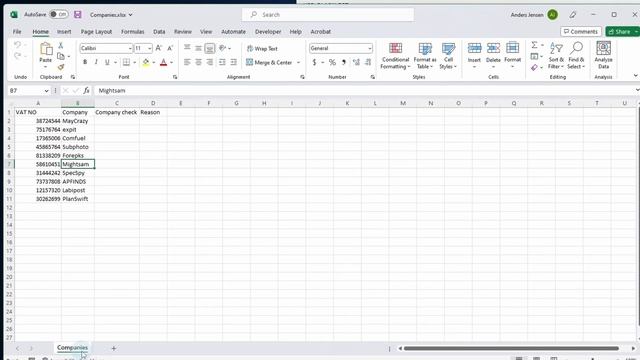Open the File menu
The height and width of the screenshot is (360, 640).
(17, 32)
